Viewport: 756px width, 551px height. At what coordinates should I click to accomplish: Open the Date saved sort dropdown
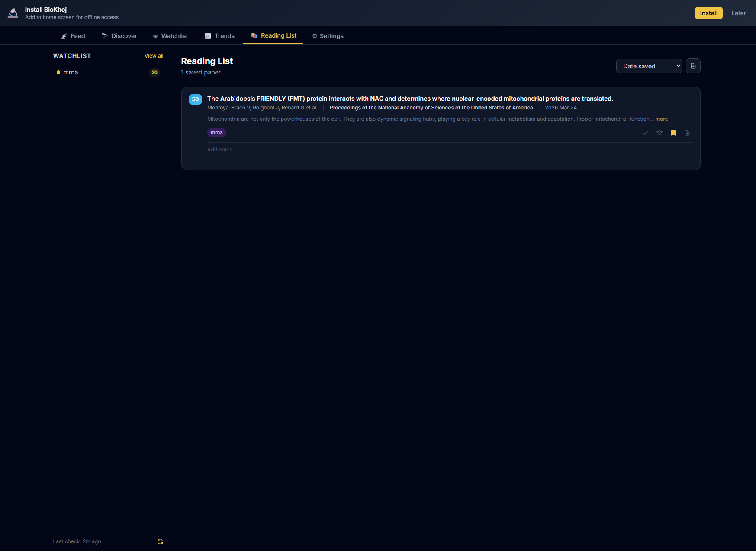click(x=649, y=66)
